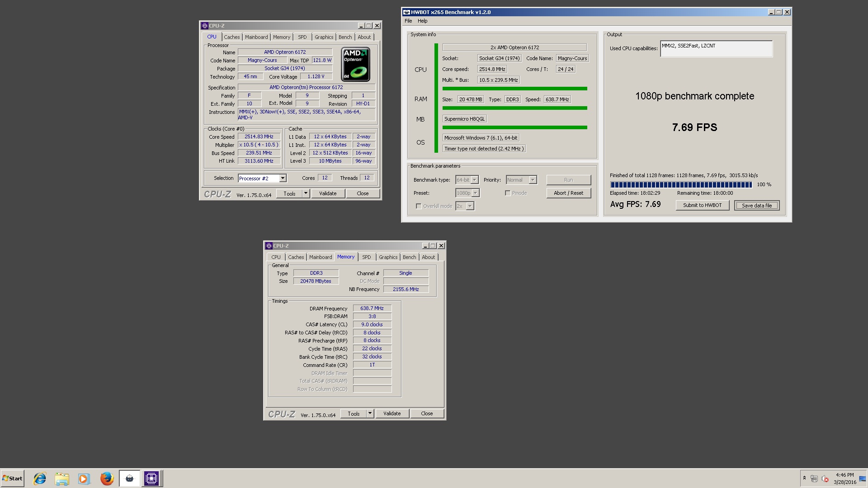Screen dimensions: 868x488
Task: Open SPD tab in bottom CPU-Z window
Action: [366, 257]
